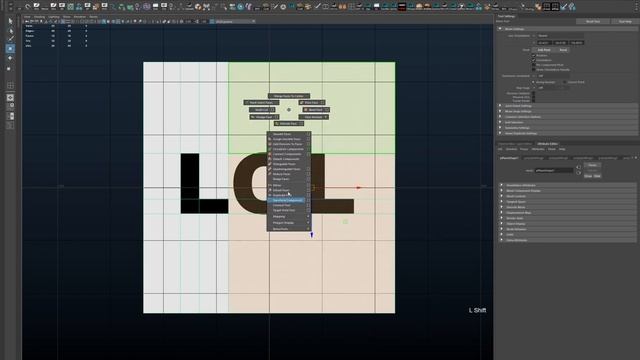Open the Axis Orientation World dropdown

pyautogui.click(x=560, y=36)
